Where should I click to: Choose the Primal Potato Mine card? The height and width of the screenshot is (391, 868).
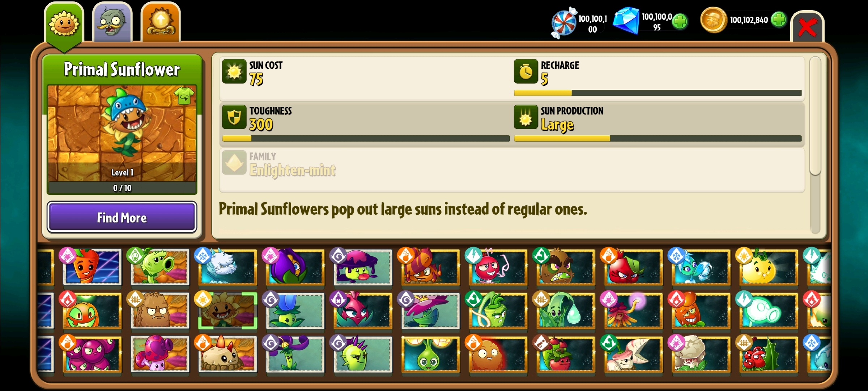[x=227, y=354]
